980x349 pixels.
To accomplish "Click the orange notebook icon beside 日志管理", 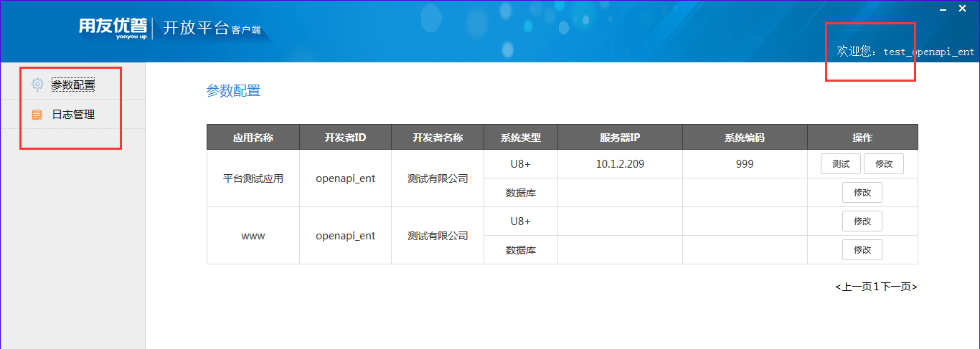I will 37,114.
